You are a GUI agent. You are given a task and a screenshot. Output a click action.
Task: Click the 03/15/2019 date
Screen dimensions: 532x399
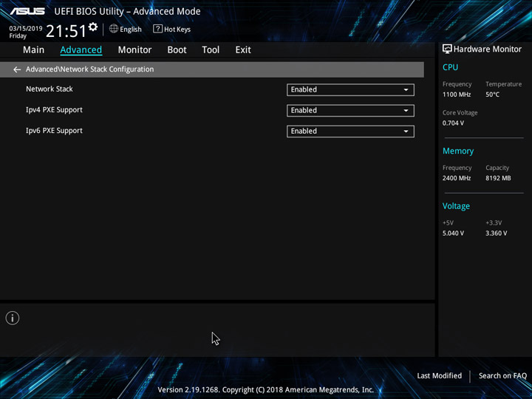pos(26,29)
